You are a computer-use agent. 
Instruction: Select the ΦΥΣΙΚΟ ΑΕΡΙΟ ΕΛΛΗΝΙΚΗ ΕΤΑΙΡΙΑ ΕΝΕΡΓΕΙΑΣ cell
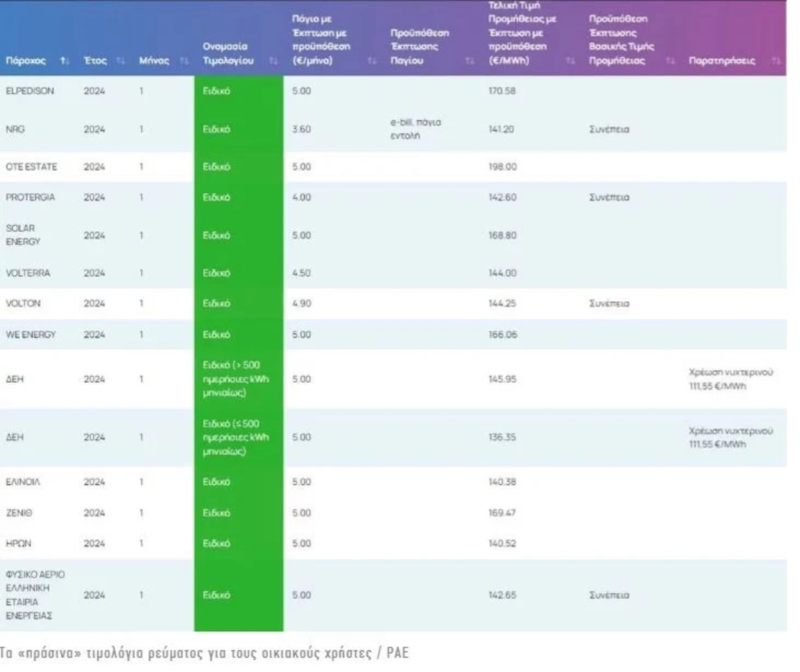[35, 595]
